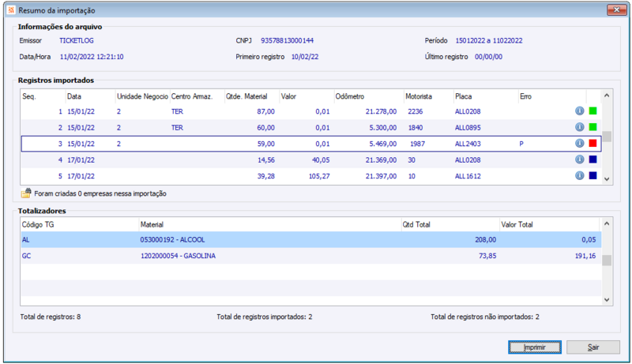Click Qtd Total header in Totalizadores
632x364 pixels.
416,225
